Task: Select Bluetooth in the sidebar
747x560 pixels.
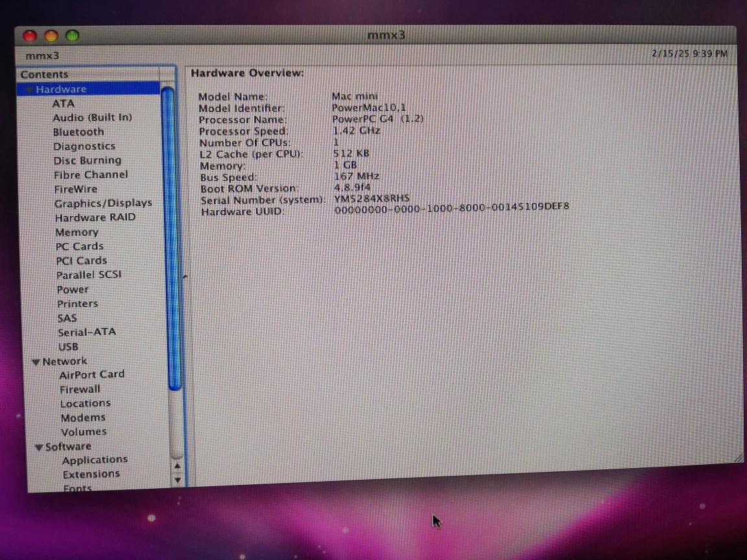Action: (78, 132)
